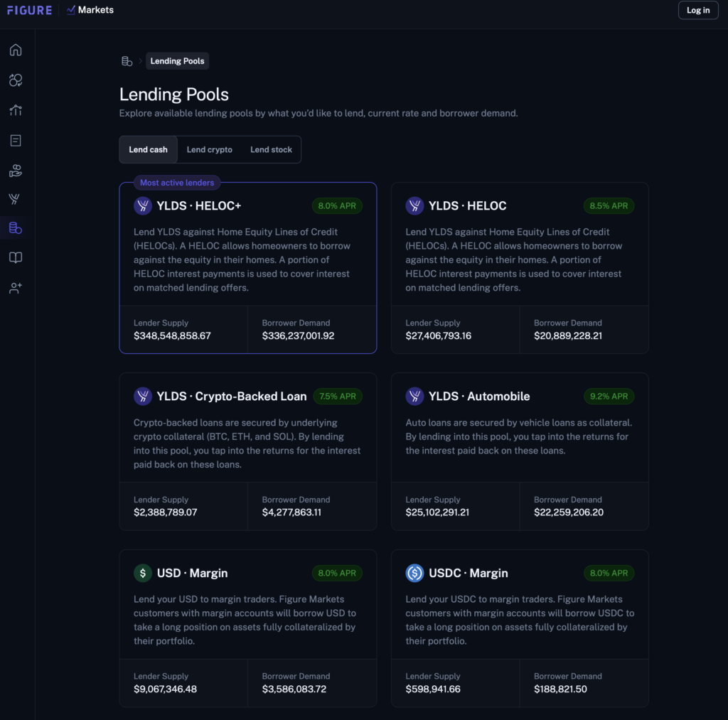Switch to the Lend crypto tab
This screenshot has height=720, width=728.
coord(209,149)
